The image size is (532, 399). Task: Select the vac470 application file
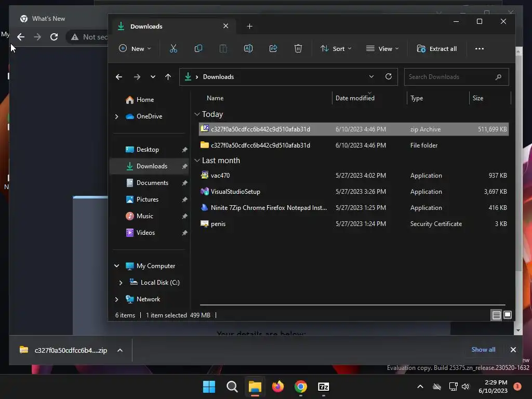353,176
